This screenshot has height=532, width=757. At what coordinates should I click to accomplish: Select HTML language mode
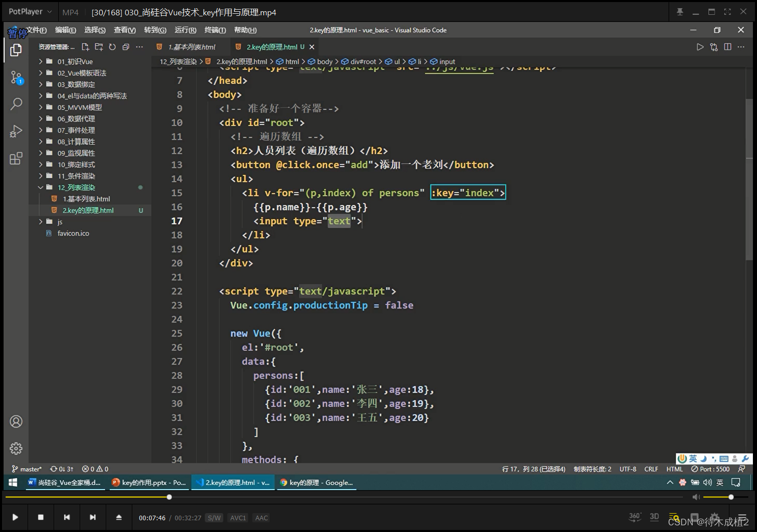pyautogui.click(x=674, y=469)
